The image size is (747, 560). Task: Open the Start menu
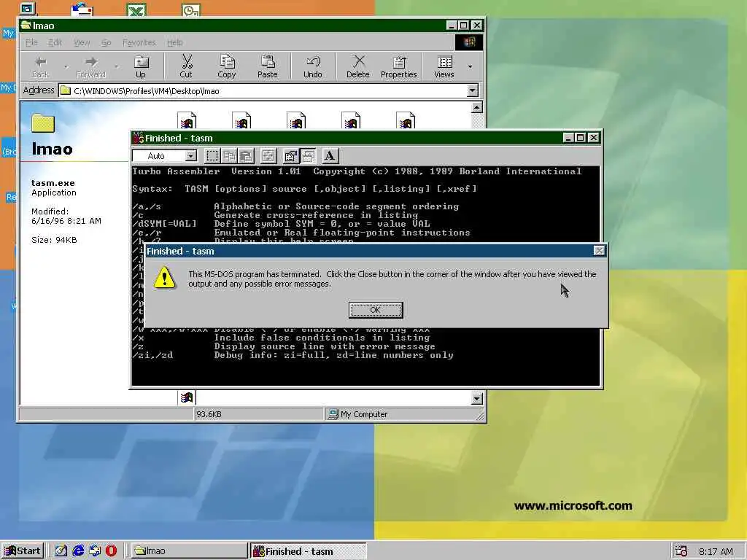pos(23,551)
